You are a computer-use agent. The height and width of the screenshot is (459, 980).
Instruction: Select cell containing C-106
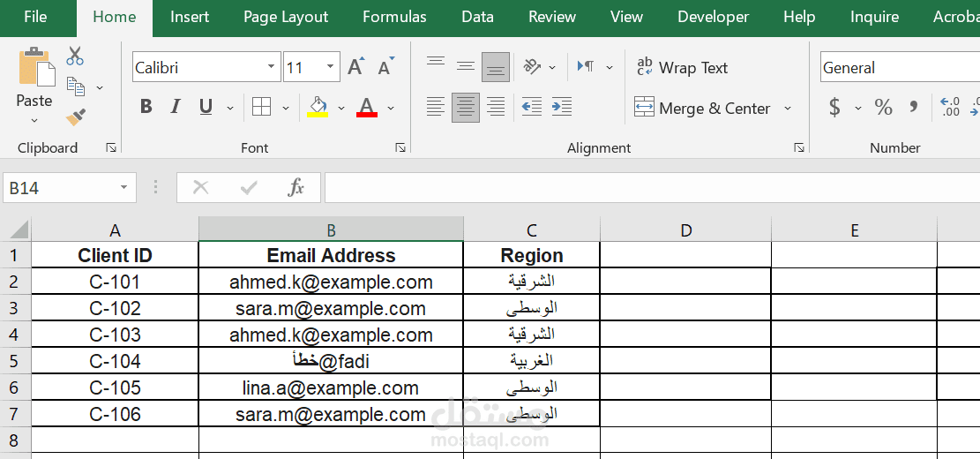pyautogui.click(x=115, y=414)
